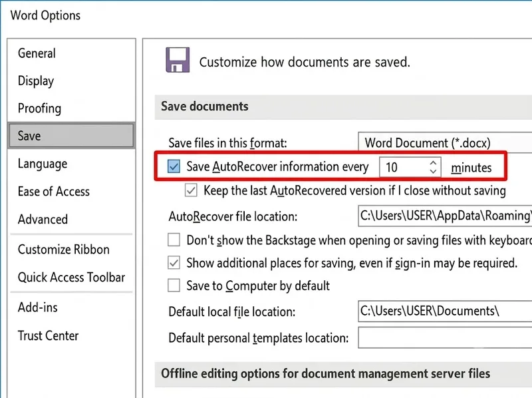Click the purple floppy disk save icon

pos(178,60)
